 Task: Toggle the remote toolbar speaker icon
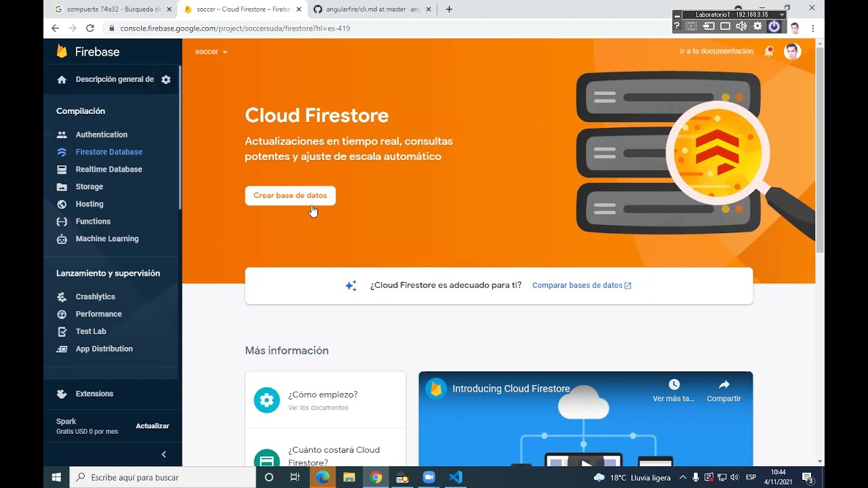pos(741,26)
